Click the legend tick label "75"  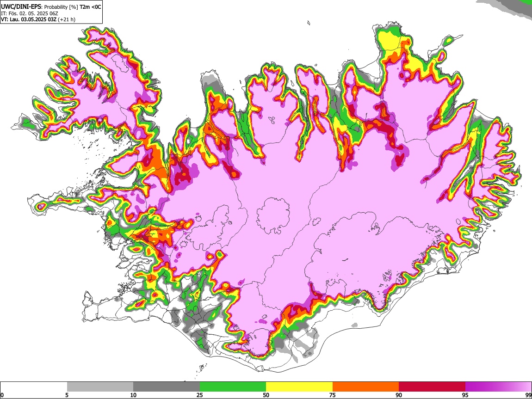[333, 395]
